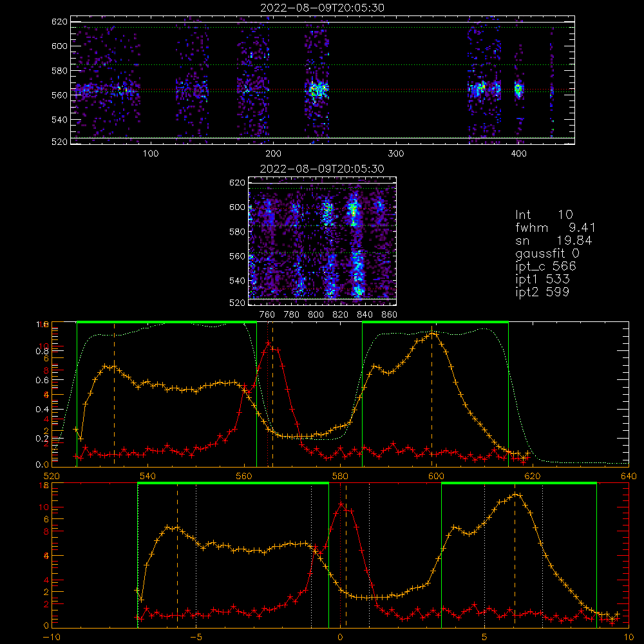Click the 'ipt1 533' readout
The image size is (644, 644).
tap(542, 279)
